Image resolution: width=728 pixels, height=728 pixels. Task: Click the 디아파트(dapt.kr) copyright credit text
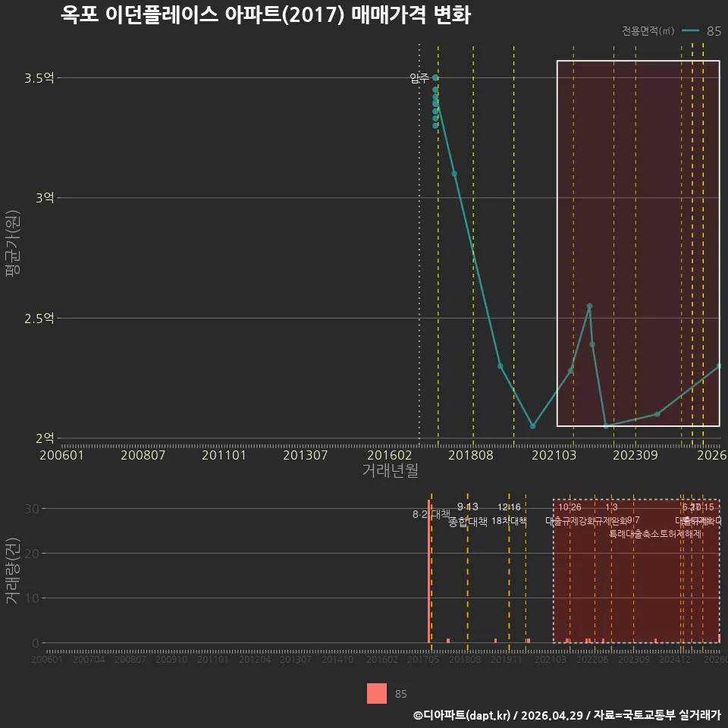(x=462, y=715)
